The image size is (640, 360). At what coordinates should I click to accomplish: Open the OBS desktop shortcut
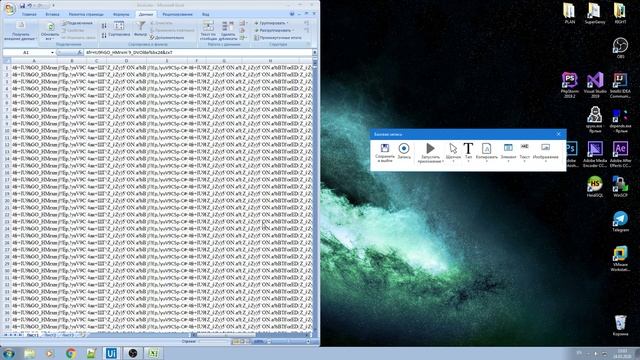(620, 47)
